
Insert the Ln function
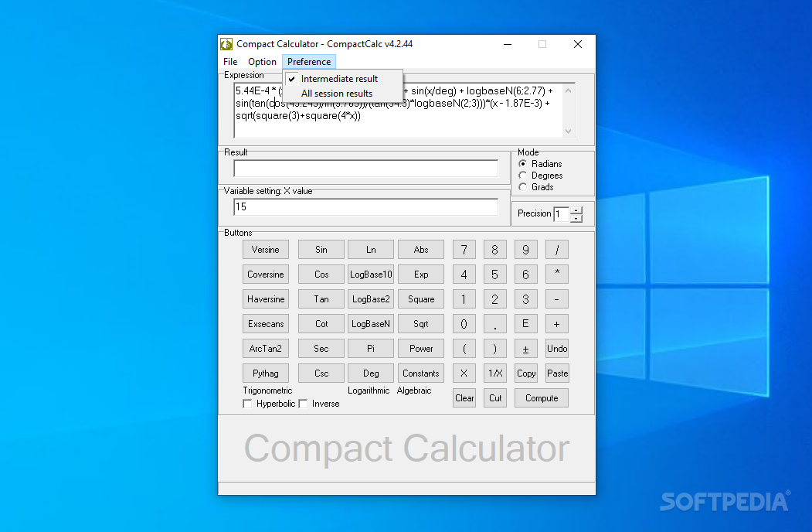coord(371,250)
